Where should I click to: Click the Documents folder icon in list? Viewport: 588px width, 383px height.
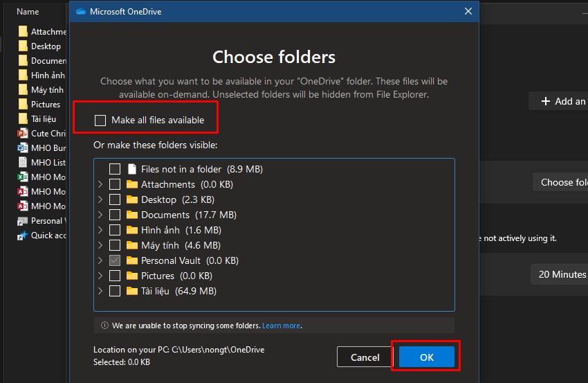click(132, 215)
